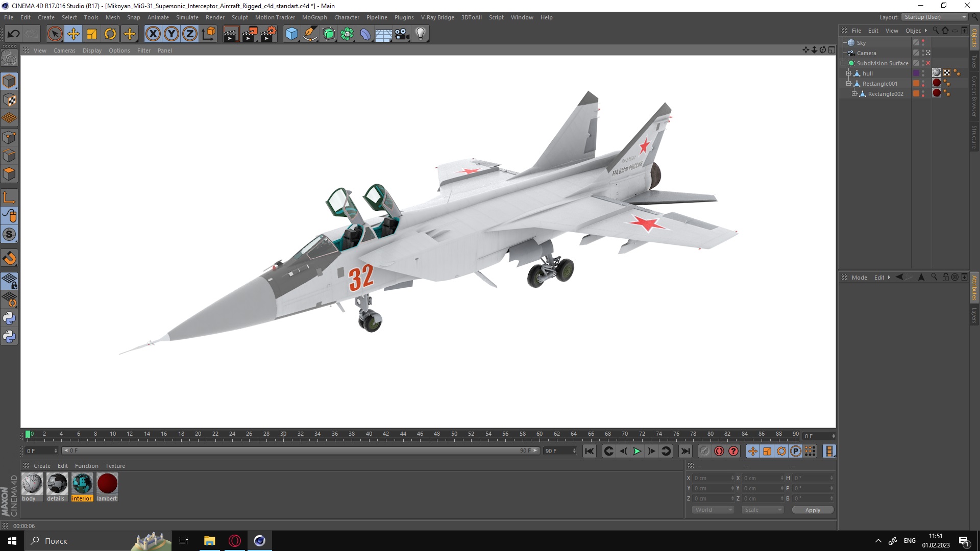This screenshot has height=551, width=980.
Task: Open the material manager Texture menu
Action: pyautogui.click(x=115, y=466)
